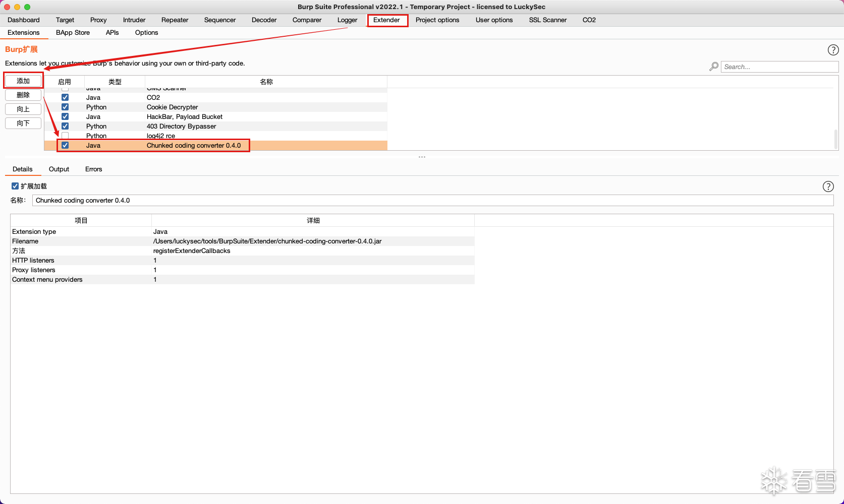This screenshot has width=844, height=504.
Task: Sort extensions by the 类型 column header
Action: (115, 82)
